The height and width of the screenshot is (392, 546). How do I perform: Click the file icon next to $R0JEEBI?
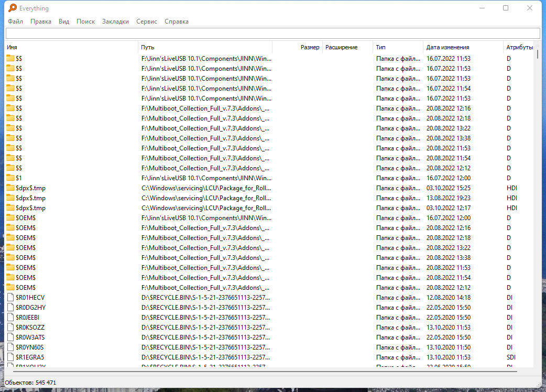click(10, 318)
